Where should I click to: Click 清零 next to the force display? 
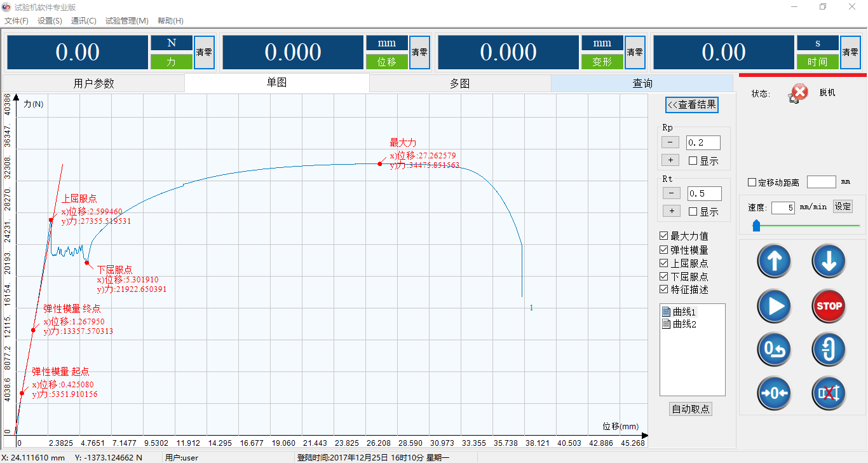204,52
